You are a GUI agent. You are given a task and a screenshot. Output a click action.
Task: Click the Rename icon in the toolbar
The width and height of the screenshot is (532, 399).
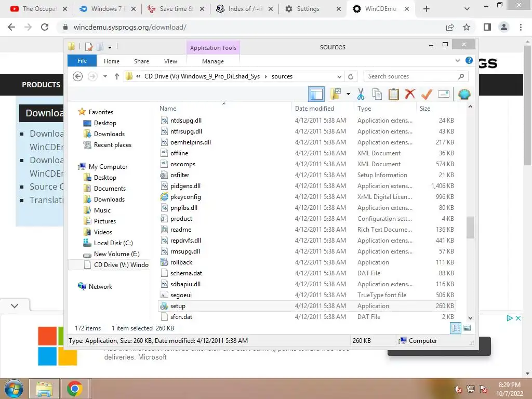click(444, 94)
